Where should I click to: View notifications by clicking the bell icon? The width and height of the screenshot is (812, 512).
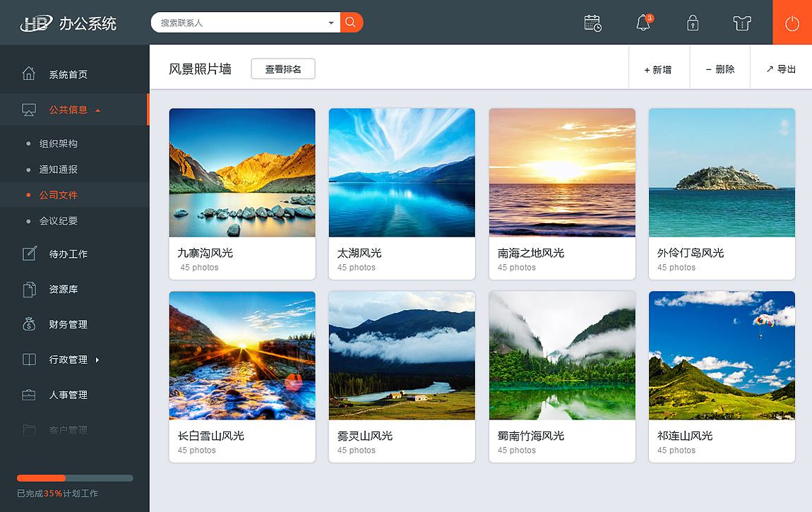[x=643, y=23]
